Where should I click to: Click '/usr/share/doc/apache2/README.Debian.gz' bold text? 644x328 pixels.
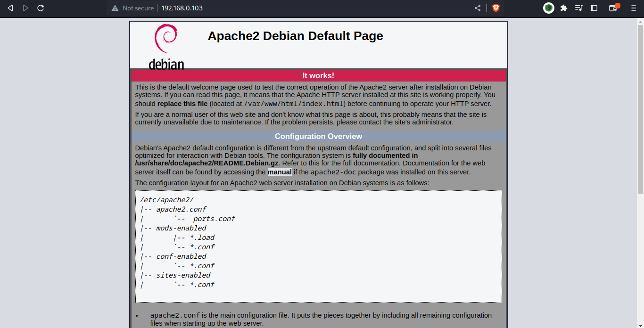pyautogui.click(x=207, y=163)
